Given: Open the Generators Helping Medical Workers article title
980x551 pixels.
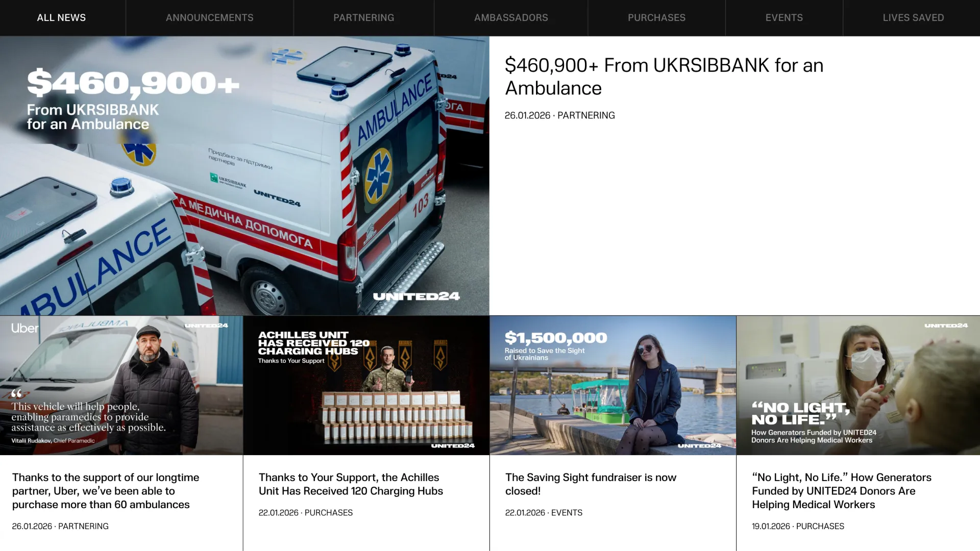Looking at the screenshot, I should (x=842, y=491).
